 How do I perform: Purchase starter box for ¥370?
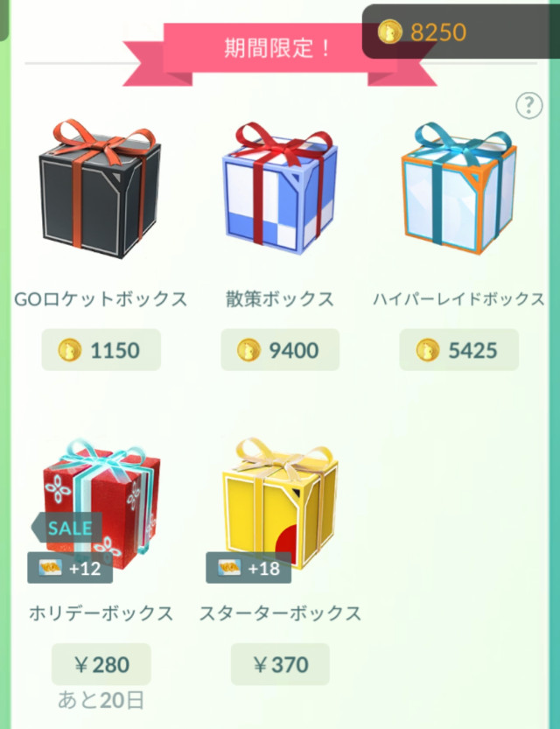(x=280, y=664)
